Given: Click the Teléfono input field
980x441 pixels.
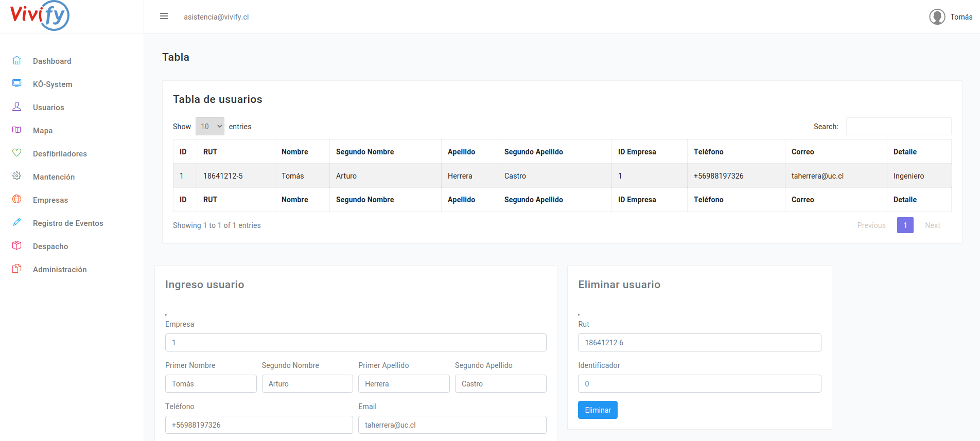Looking at the screenshot, I should point(259,425).
